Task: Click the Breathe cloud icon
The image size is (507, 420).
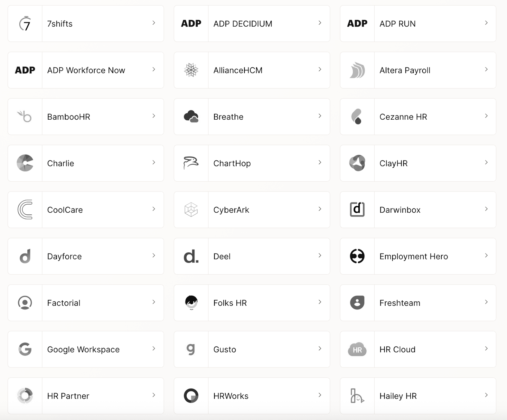Action: [x=191, y=116]
